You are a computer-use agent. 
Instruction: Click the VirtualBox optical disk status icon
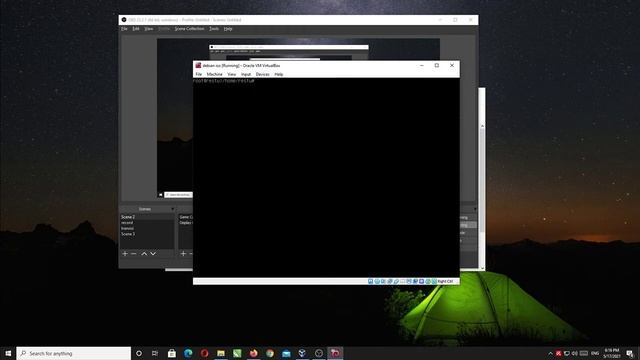point(377,281)
